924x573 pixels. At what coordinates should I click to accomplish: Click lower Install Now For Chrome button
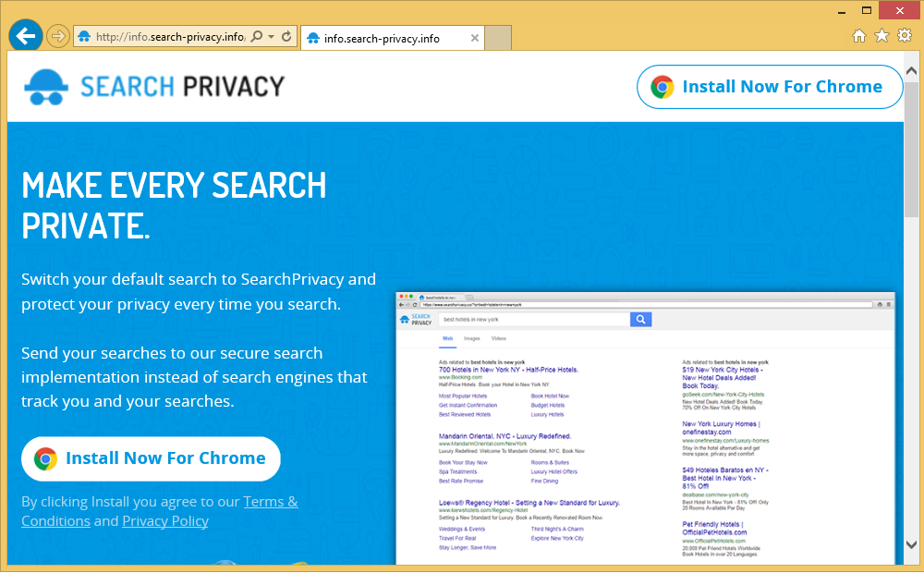click(x=151, y=458)
